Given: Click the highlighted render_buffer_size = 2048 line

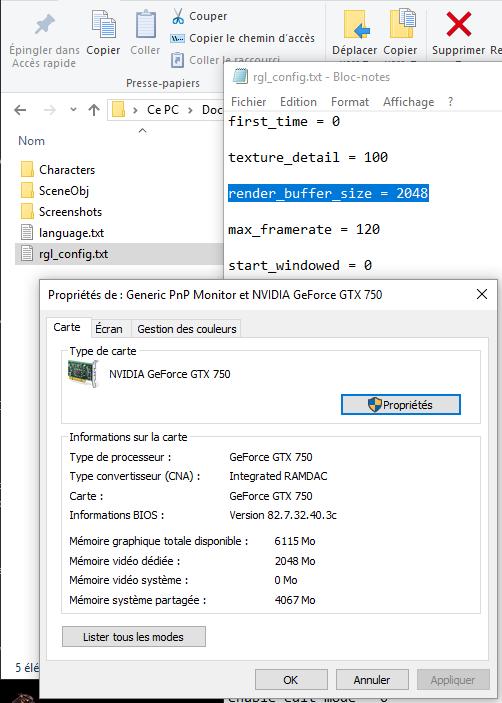Looking at the screenshot, I should tap(328, 193).
